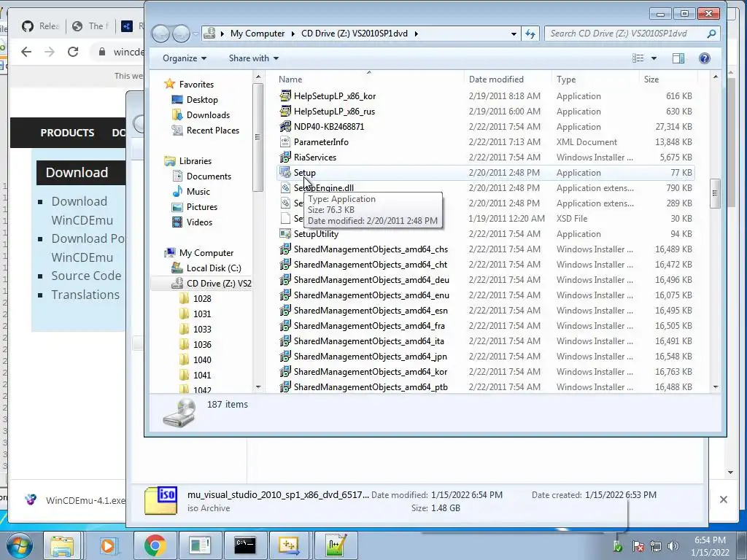Image resolution: width=747 pixels, height=560 pixels.
Task: Click My Computer in the address breadcrumb
Action: point(258,34)
